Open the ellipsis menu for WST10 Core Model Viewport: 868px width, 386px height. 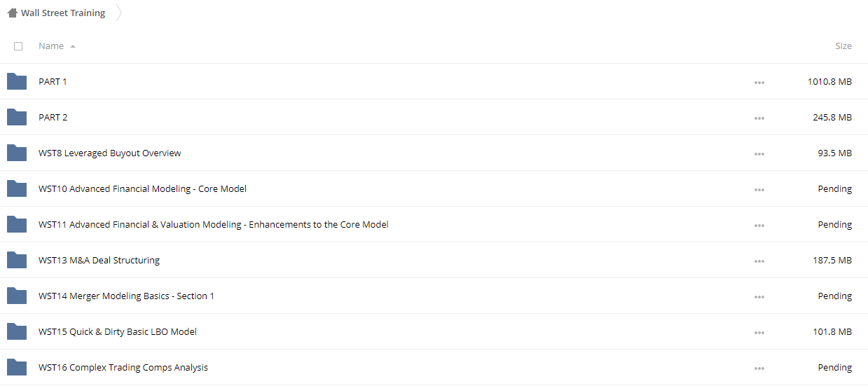pyautogui.click(x=759, y=190)
